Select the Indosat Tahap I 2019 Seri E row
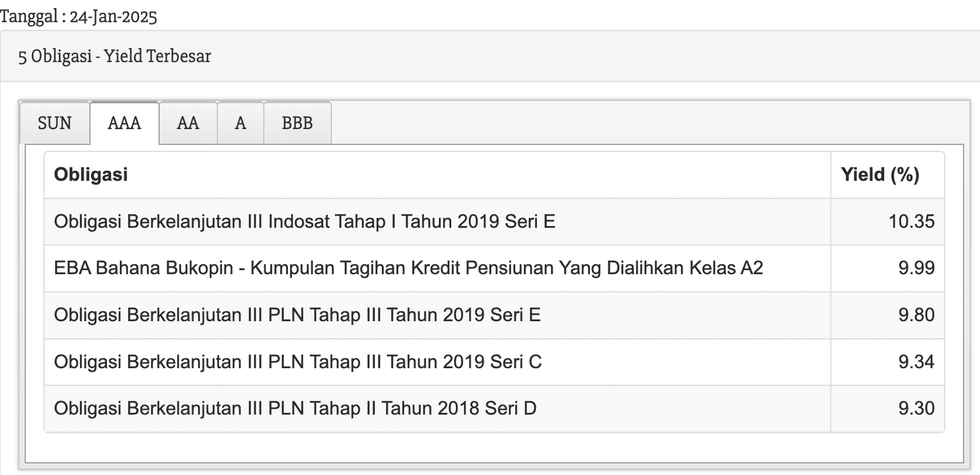The width and height of the screenshot is (980, 475). [x=304, y=222]
